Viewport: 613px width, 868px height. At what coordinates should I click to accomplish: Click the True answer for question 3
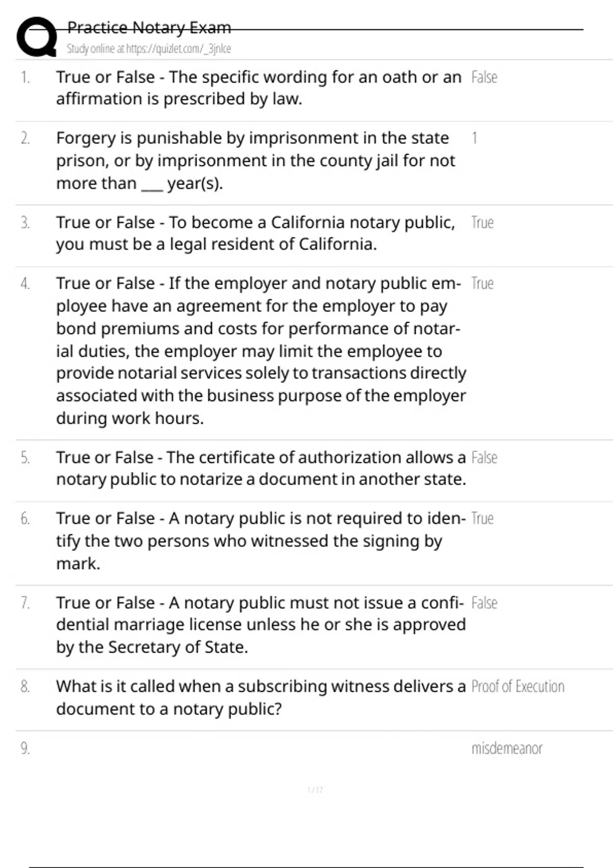coord(482,223)
